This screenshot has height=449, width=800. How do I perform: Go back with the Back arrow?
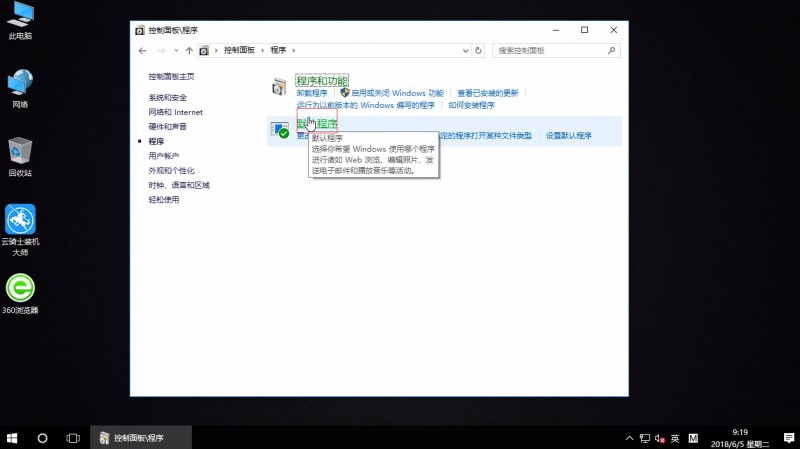[x=142, y=51]
